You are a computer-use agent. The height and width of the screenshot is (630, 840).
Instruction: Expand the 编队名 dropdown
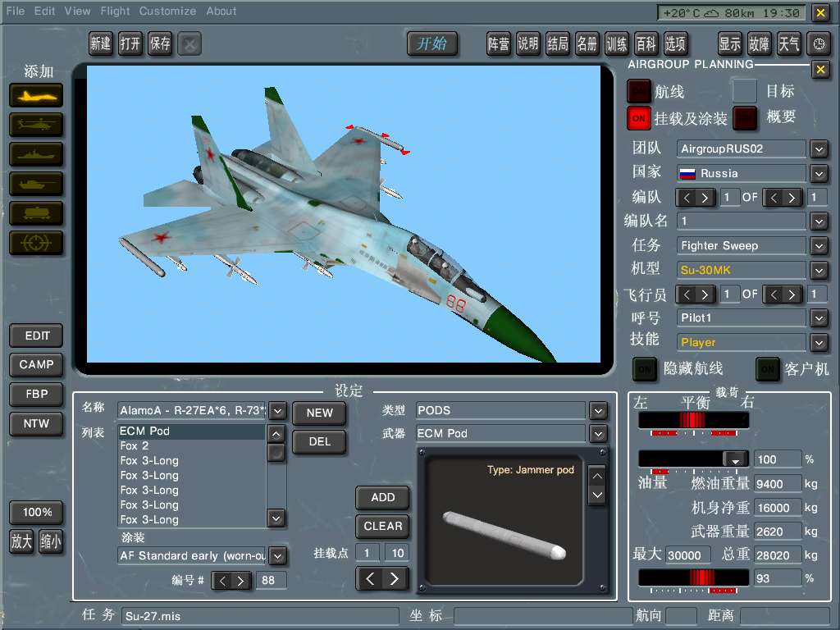coord(819,221)
